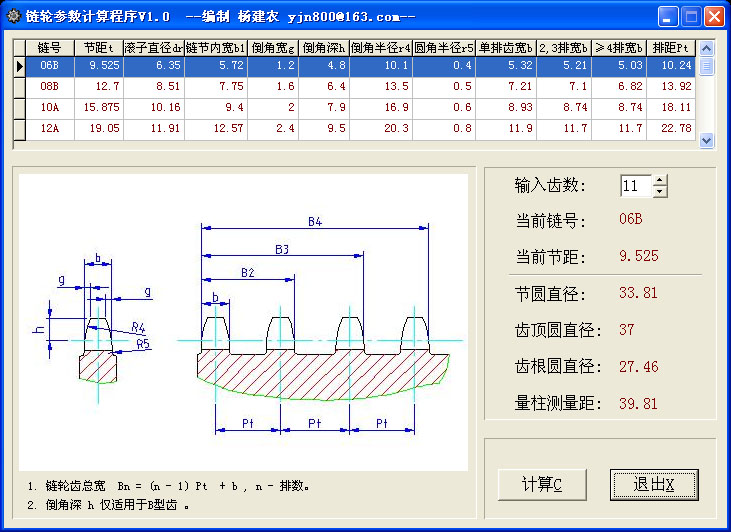Click roller diameter cell 6.35

coord(154,66)
